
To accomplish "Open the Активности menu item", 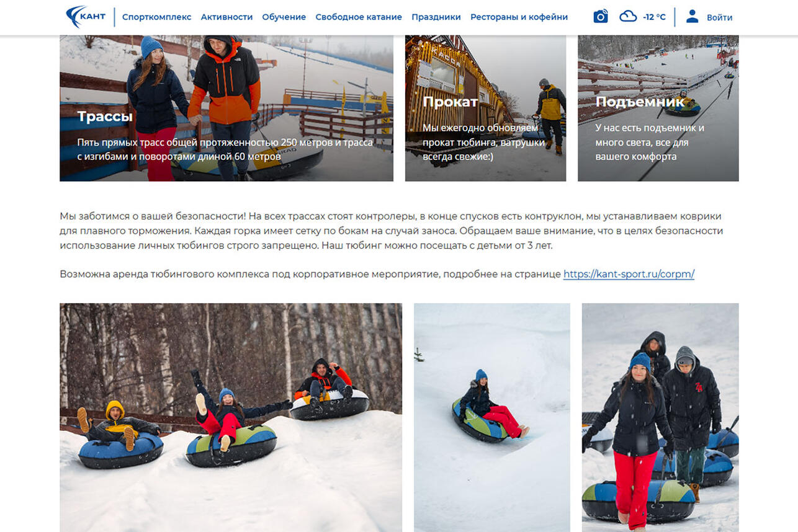I will (226, 17).
